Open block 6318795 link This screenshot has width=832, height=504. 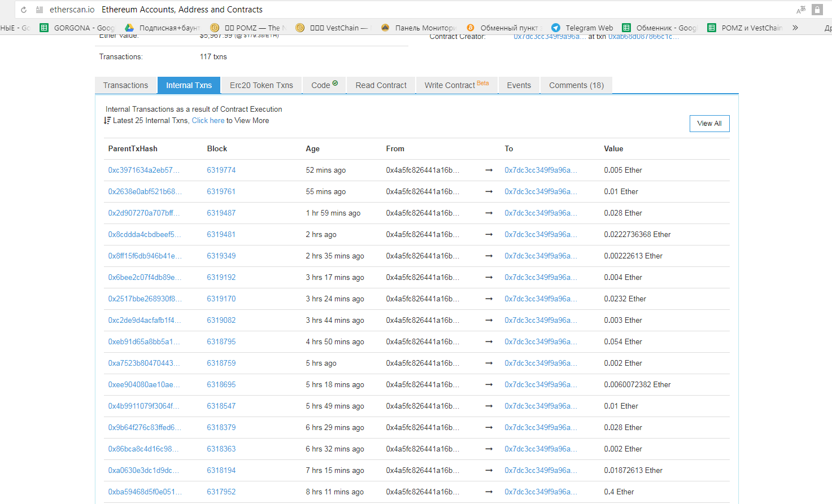(221, 341)
